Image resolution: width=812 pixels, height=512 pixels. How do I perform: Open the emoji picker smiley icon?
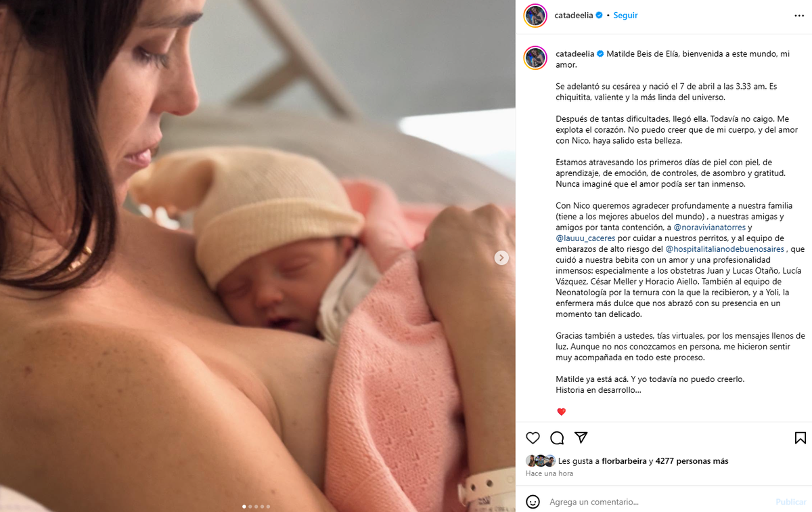(x=533, y=502)
